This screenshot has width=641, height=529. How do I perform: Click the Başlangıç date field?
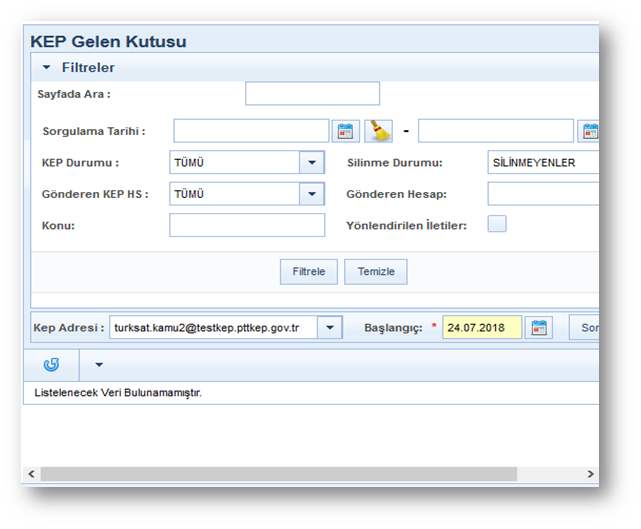(482, 328)
